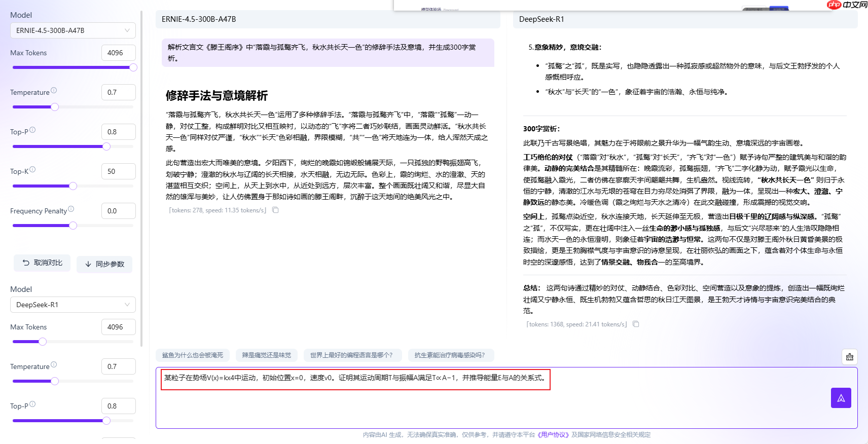Open the ERNIE-4.5-300B-A47B model dropdown
Screen dimensions: 868x444
click(x=73, y=30)
